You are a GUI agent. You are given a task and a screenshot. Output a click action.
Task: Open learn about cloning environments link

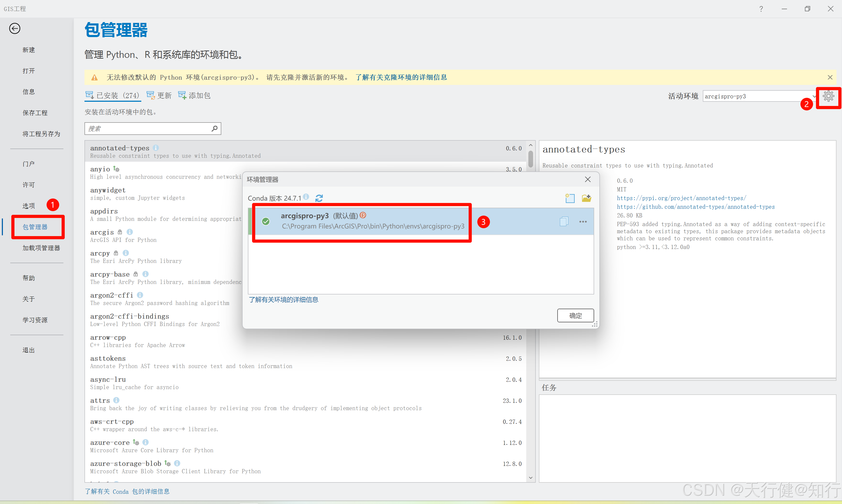[401, 78]
